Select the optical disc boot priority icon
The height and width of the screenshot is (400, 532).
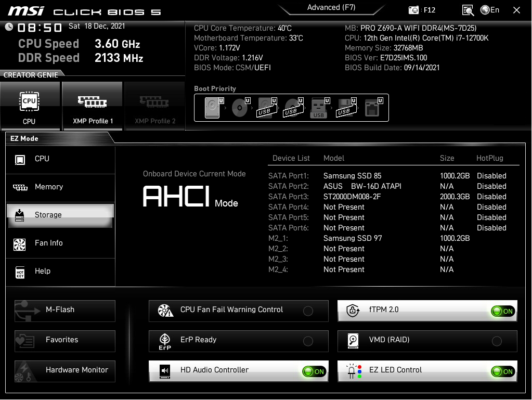[241, 108]
